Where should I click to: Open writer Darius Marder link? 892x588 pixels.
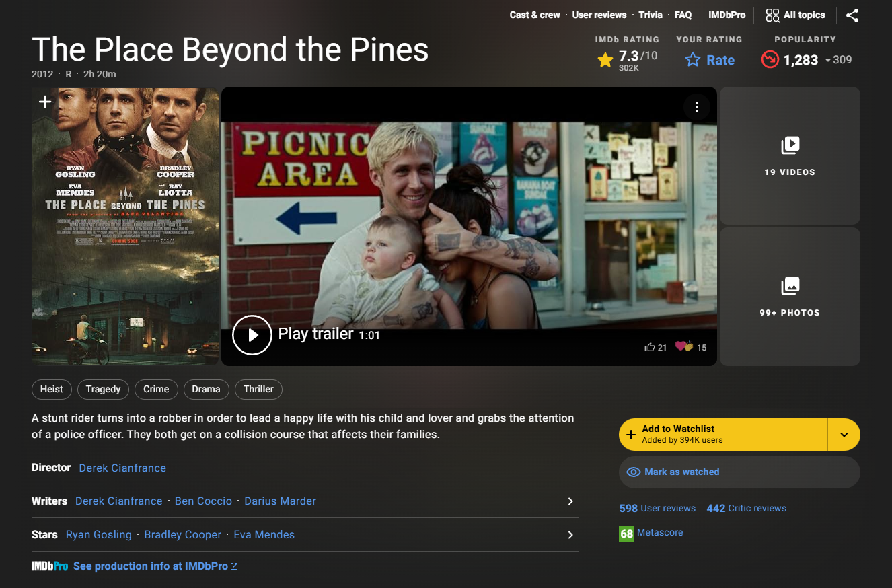point(280,501)
